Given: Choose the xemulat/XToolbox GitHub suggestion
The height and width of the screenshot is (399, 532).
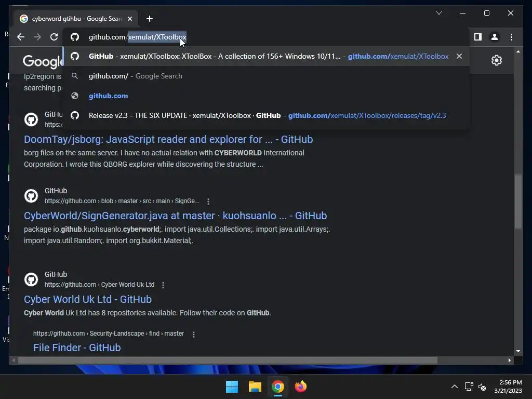Looking at the screenshot, I should 267,56.
